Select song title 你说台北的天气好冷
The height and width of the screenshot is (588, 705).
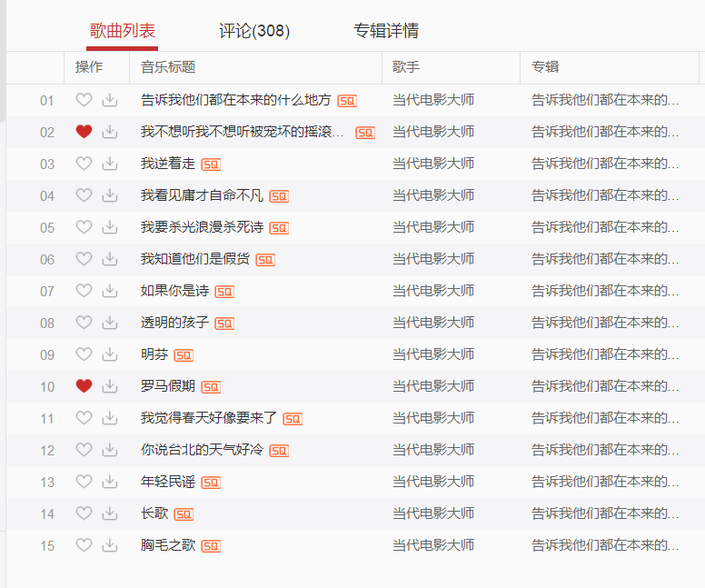coord(202,450)
